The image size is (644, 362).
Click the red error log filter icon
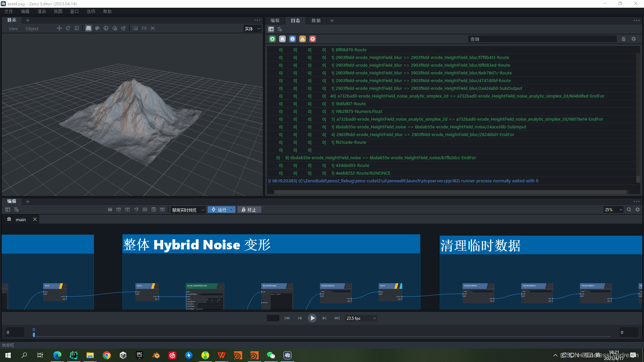point(313,39)
